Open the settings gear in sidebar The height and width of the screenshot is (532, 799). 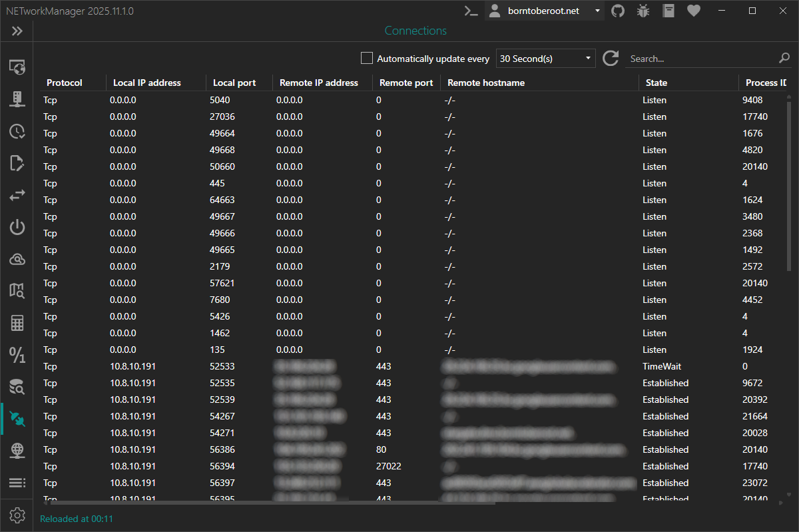(x=17, y=515)
